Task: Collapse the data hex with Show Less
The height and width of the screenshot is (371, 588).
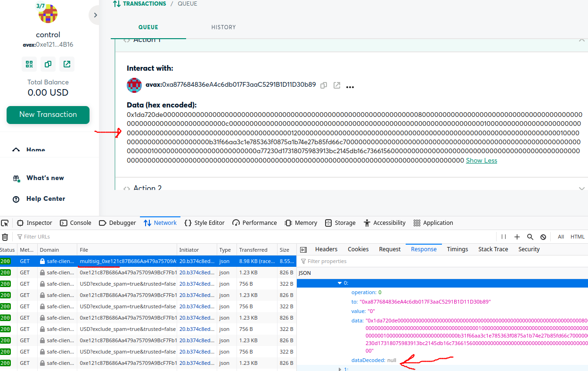Action: 481,160
